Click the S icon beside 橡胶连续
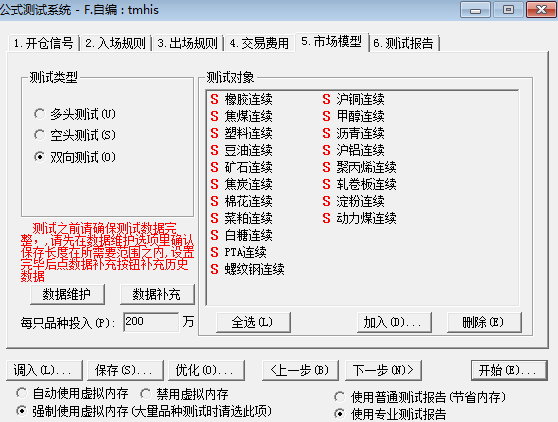Image resolution: width=558 pixels, height=422 pixels. click(x=214, y=99)
